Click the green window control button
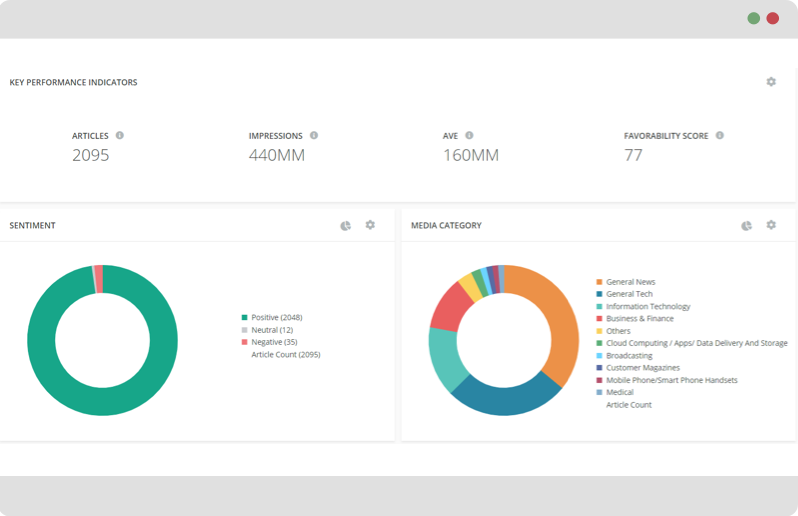The width and height of the screenshot is (798, 516). 753,18
